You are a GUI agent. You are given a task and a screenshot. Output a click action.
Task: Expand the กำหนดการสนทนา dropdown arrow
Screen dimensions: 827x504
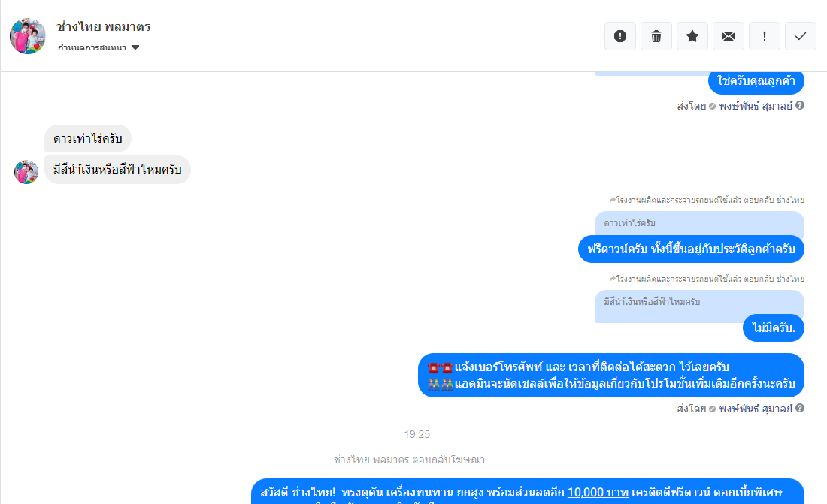[x=135, y=47]
